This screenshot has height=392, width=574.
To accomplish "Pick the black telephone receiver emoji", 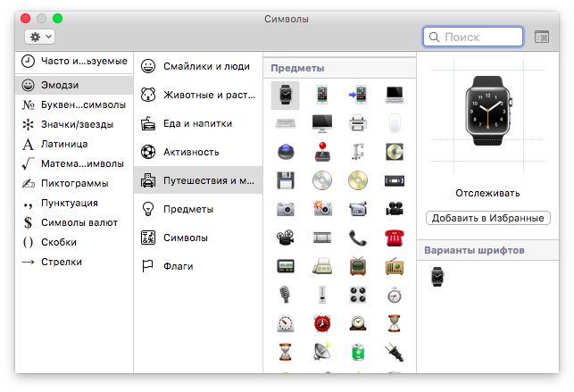I will [358, 238].
